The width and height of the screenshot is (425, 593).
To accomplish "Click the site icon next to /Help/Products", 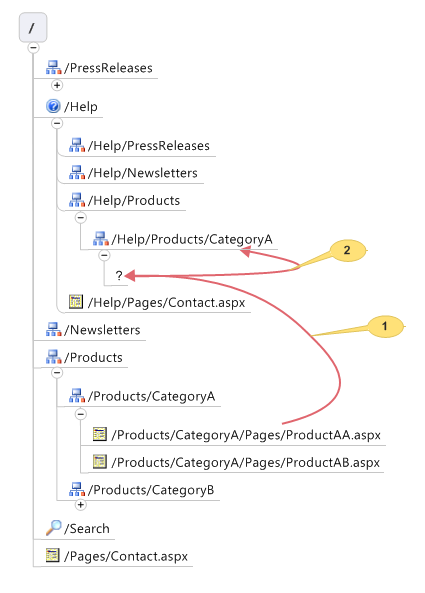I will [x=77, y=200].
